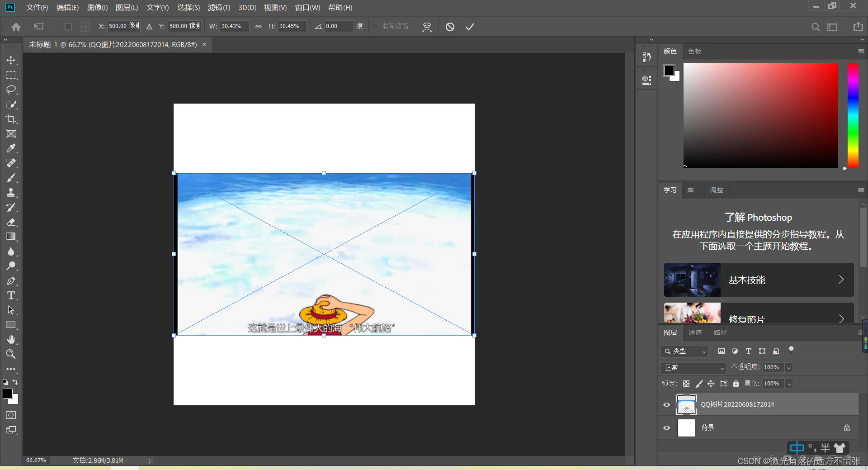Toggle lock all padlock icon

(736, 384)
